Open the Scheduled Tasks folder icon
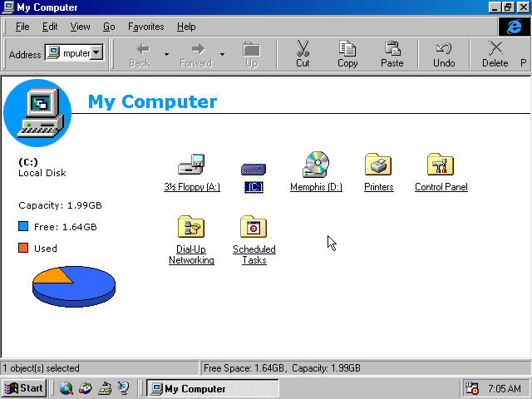The image size is (532, 399). [x=254, y=227]
